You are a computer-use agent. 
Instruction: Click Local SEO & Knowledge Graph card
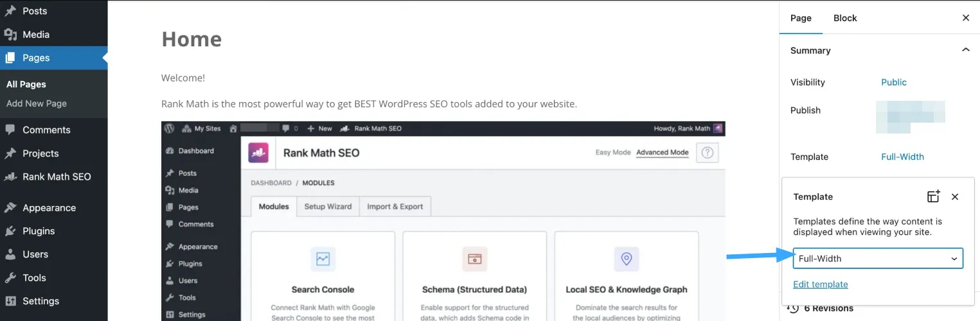pos(627,276)
